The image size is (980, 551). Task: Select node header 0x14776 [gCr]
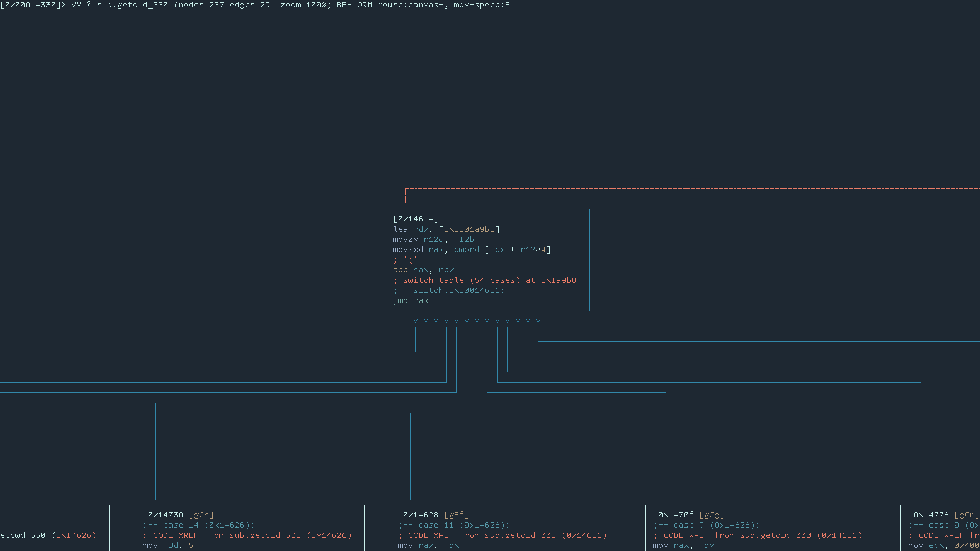coord(945,515)
